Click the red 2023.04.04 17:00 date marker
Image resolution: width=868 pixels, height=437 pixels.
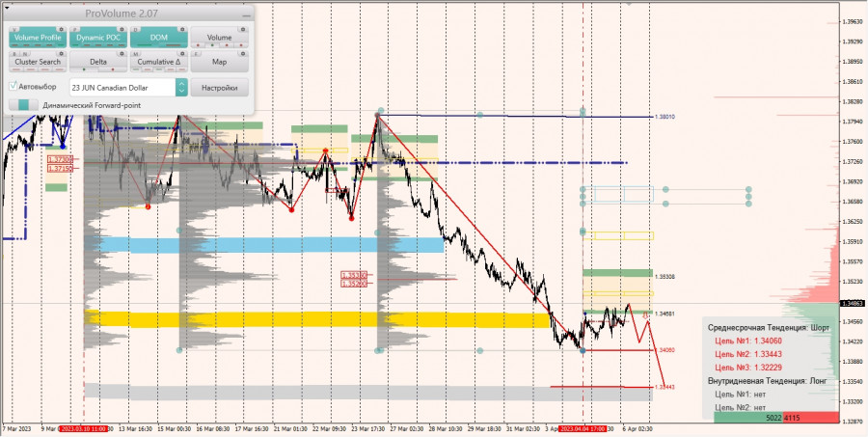pyautogui.click(x=583, y=428)
